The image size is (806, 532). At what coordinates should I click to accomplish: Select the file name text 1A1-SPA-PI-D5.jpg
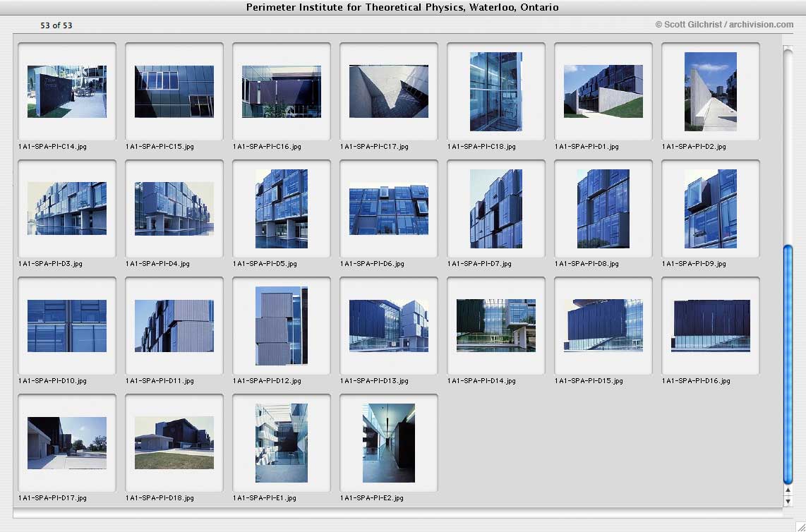(265, 264)
